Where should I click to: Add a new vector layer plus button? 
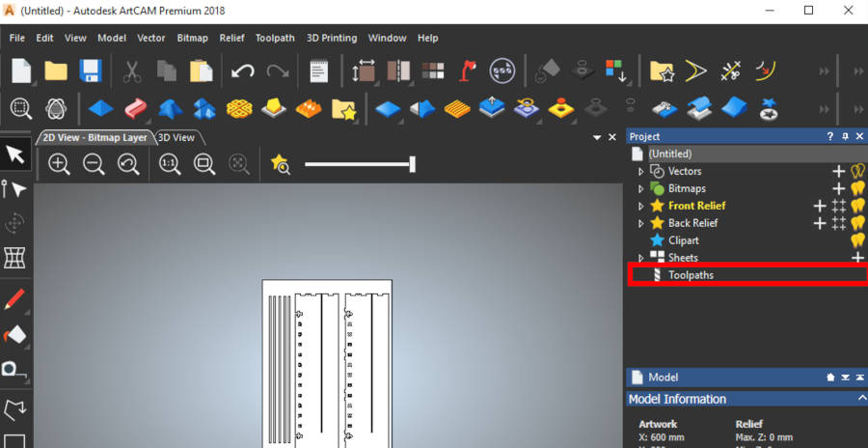(839, 171)
